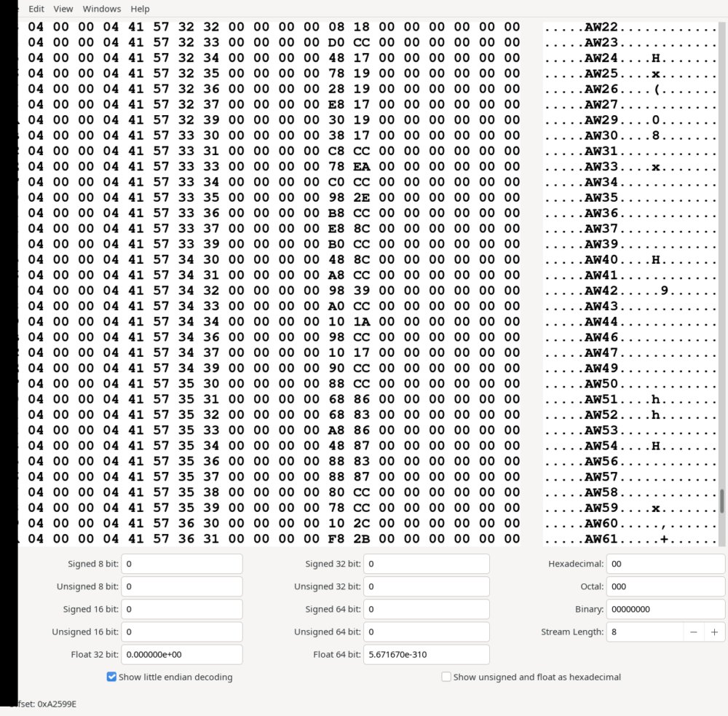The width and height of the screenshot is (728, 716).
Task: Click the Unsigned 8 bit field
Action: tap(182, 586)
